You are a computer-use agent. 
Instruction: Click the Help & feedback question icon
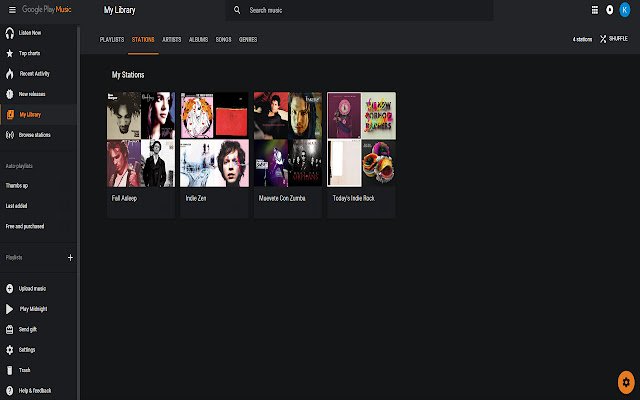(x=10, y=391)
